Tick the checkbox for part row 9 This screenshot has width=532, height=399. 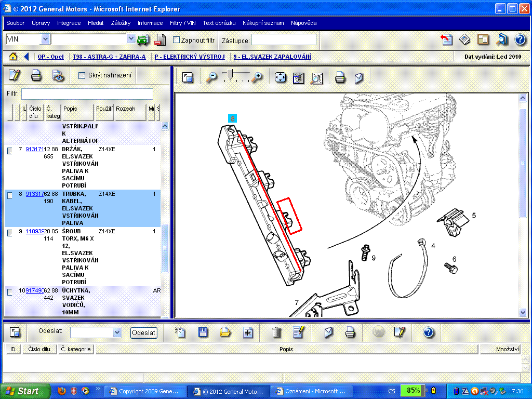coord(10,233)
